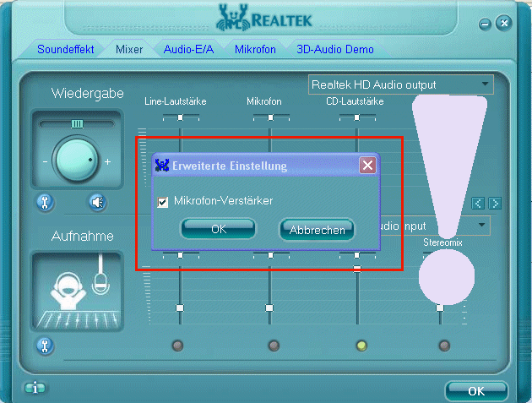
Task: Close the Erweiterte Einstellung dialog
Action: 367,166
